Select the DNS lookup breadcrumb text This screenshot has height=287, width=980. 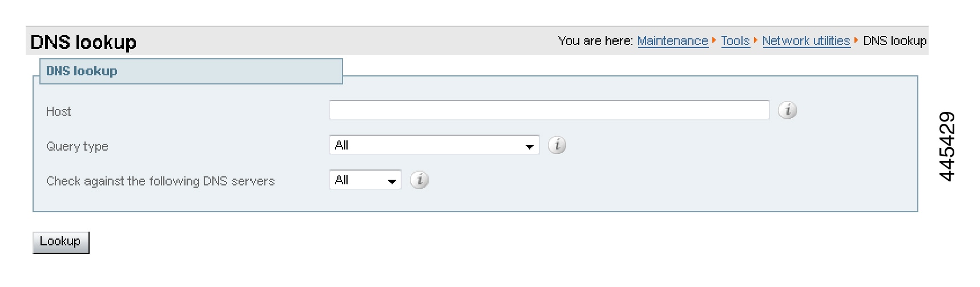tap(894, 41)
